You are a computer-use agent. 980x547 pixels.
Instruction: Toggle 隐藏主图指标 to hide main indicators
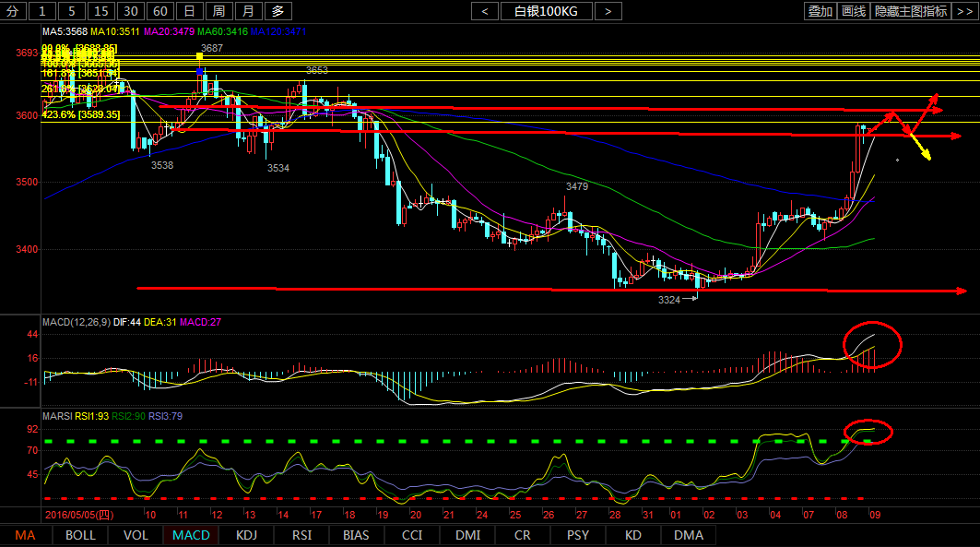tap(911, 11)
